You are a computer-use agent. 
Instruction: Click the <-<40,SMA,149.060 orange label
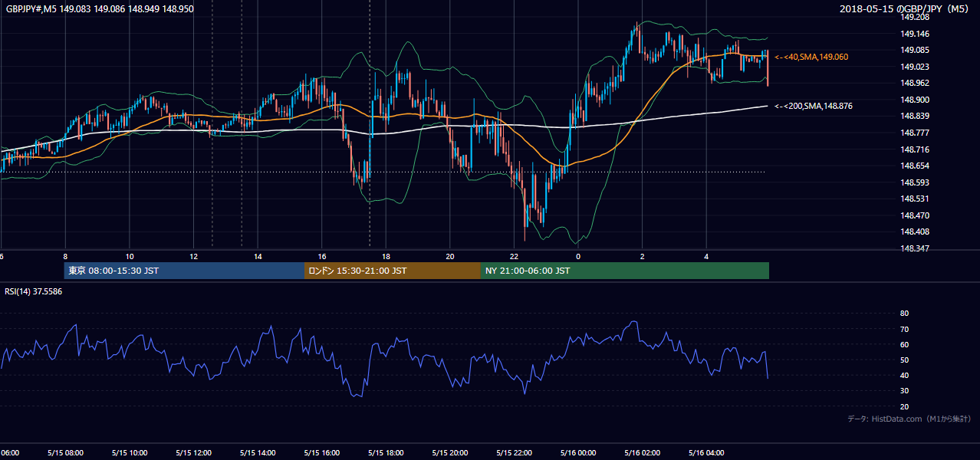point(811,57)
